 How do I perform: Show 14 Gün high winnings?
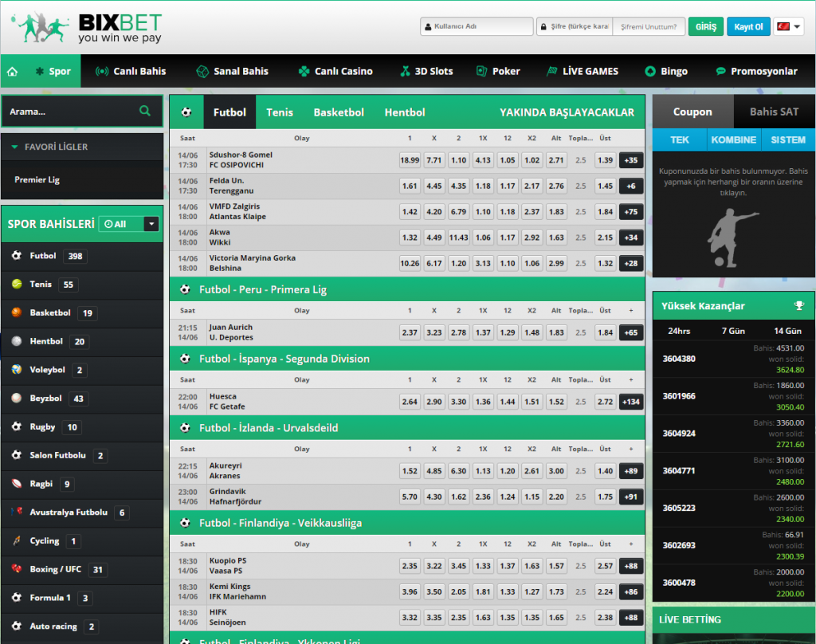[787, 331]
